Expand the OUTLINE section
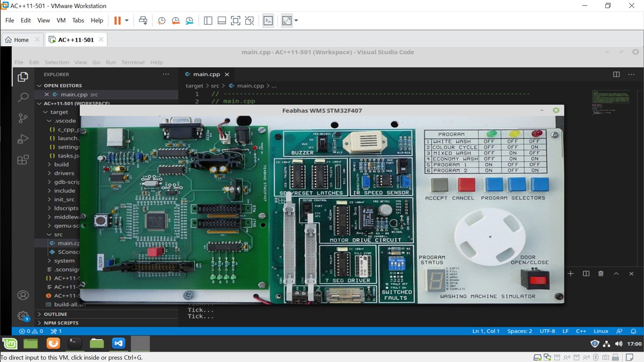 [x=56, y=314]
